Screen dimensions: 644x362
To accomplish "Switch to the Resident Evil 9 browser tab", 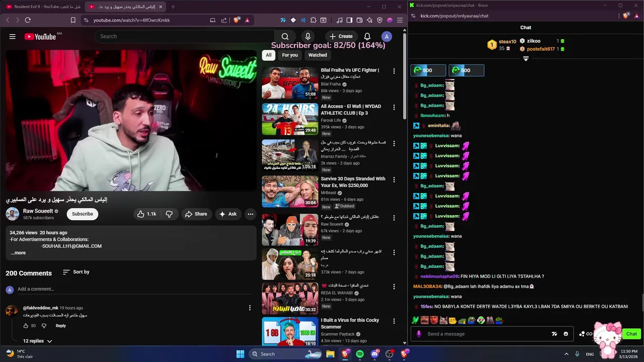I will (43, 7).
